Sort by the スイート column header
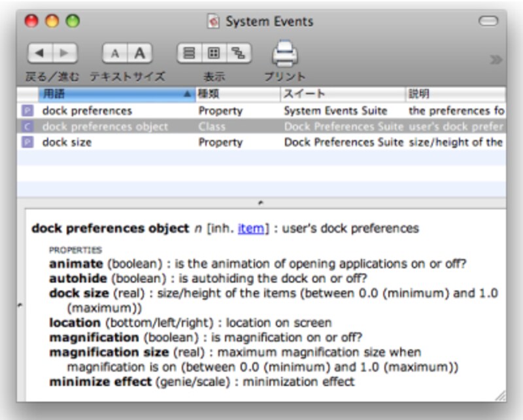This screenshot has height=420, width=523. click(343, 94)
